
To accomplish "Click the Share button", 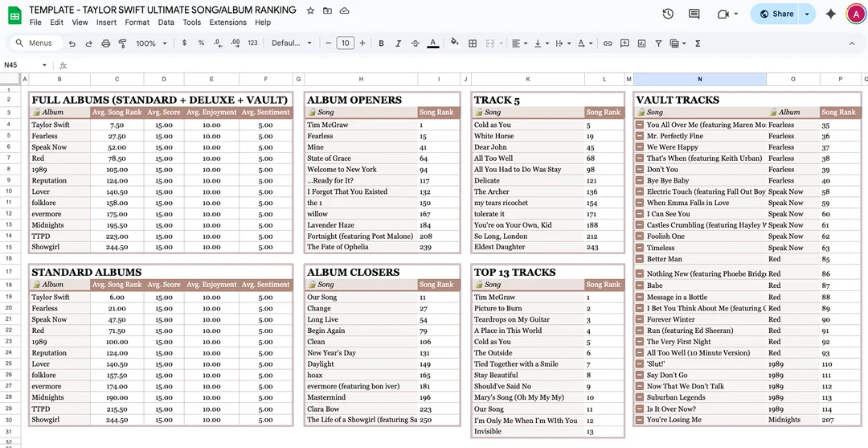I will tap(776, 14).
